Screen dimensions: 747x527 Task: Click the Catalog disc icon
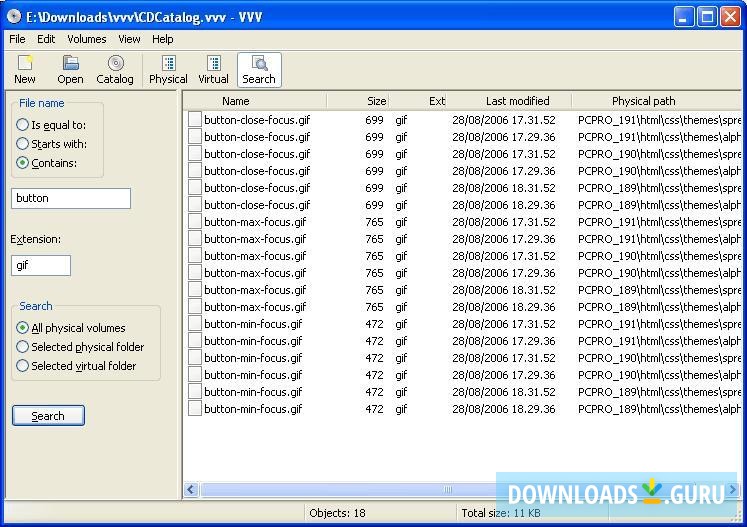pyautogui.click(x=115, y=70)
